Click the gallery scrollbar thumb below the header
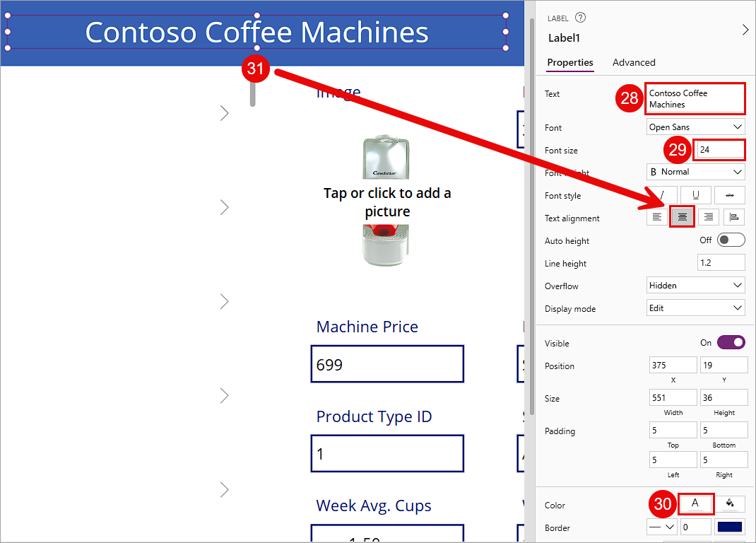Viewport: 756px width, 543px height. [253, 94]
